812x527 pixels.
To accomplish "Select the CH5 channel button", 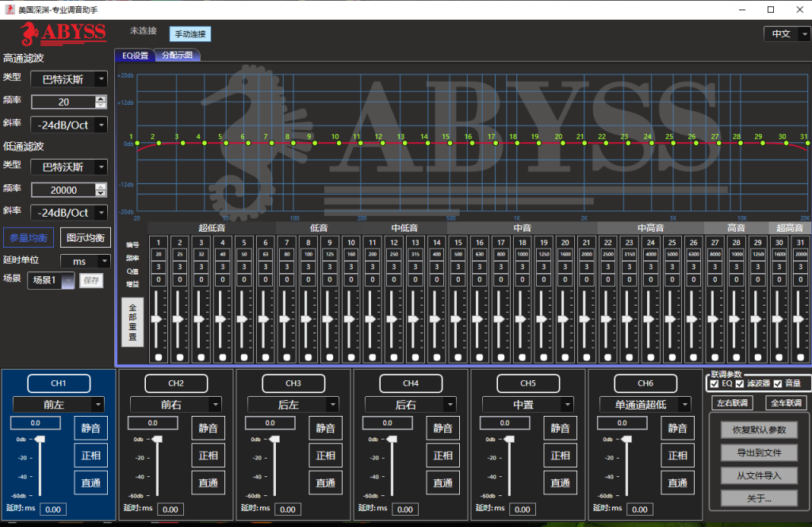I will pyautogui.click(x=528, y=383).
